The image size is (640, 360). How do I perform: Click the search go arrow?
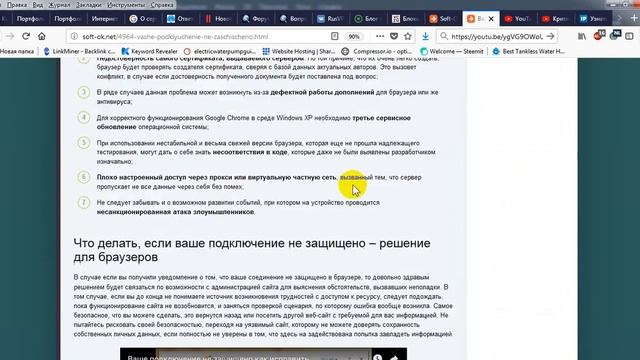(550, 36)
